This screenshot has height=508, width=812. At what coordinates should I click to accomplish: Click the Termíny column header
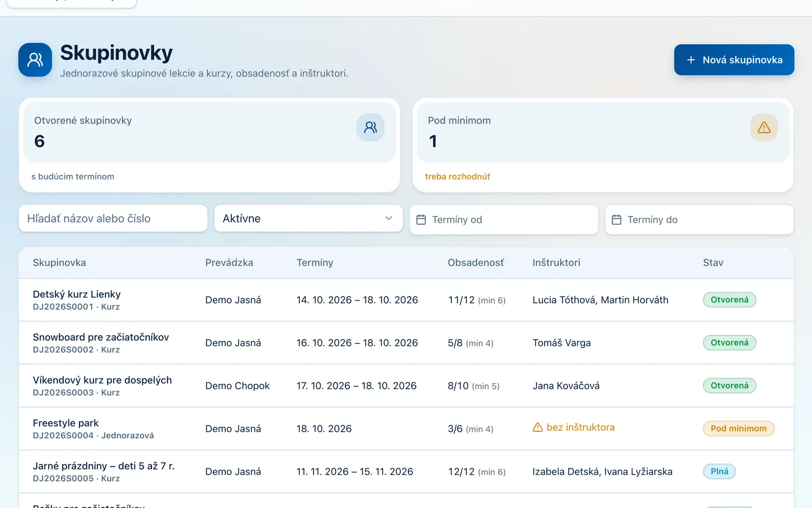[315, 262]
